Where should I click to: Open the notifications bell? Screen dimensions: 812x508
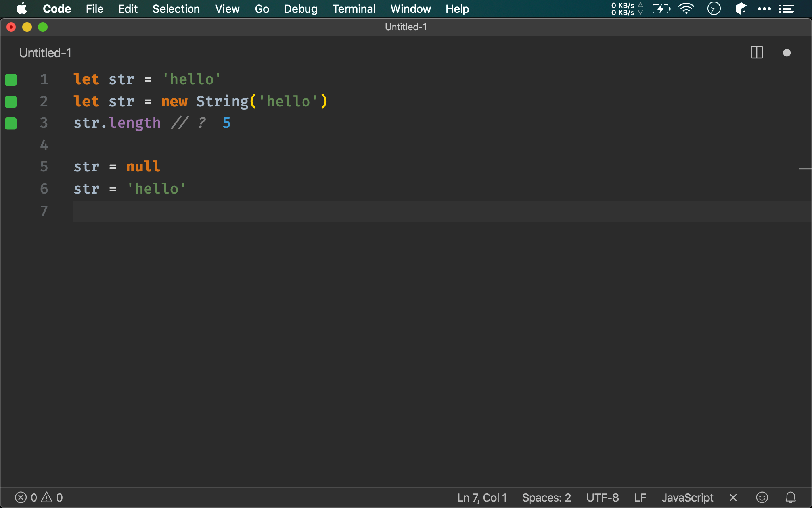click(790, 497)
